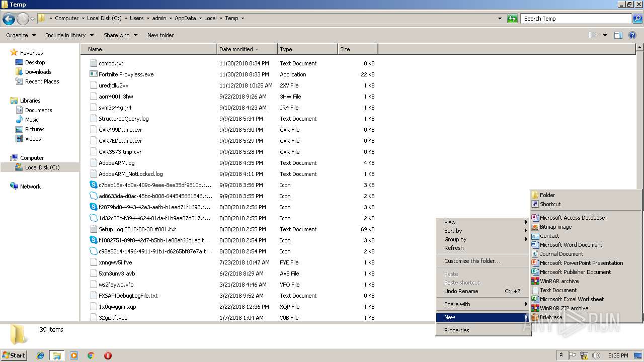Click the refresh icon beside address bar

pyautogui.click(x=512, y=19)
